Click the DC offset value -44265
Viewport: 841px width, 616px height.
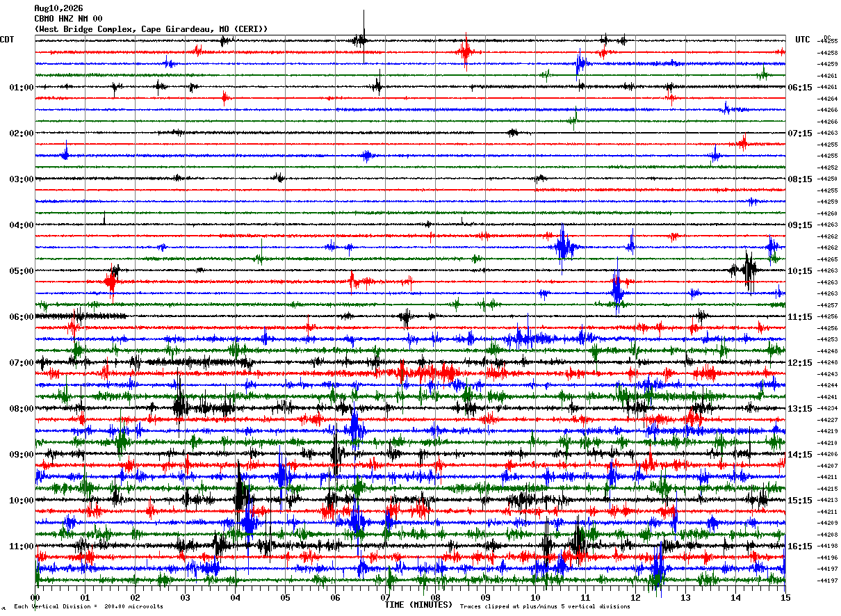(827, 259)
